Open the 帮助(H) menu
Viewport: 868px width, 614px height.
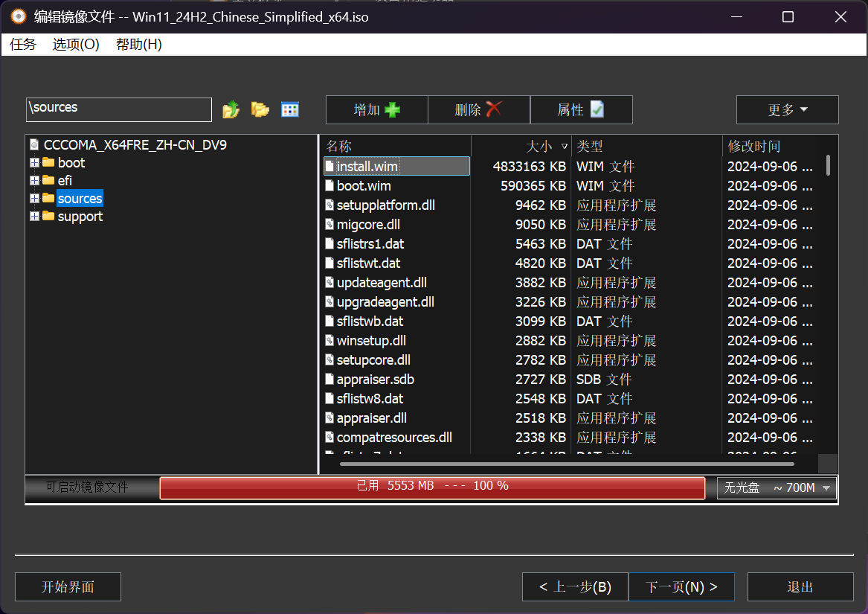(139, 45)
